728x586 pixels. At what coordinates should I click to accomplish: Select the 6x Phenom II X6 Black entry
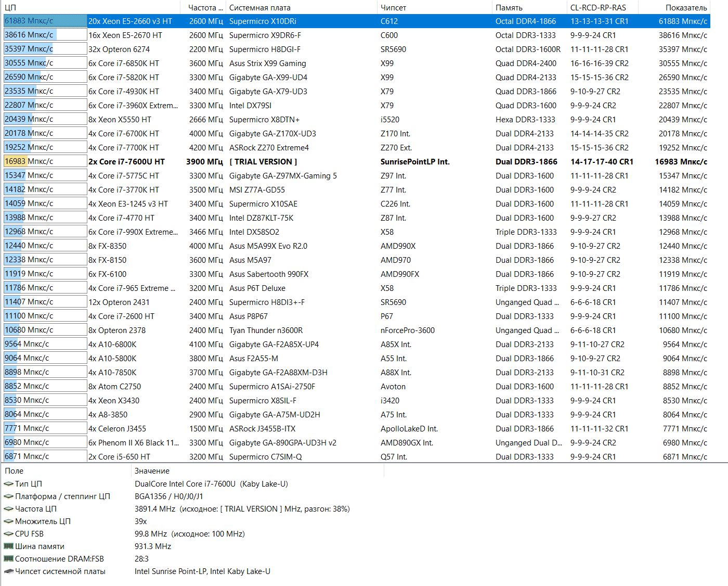[134, 443]
